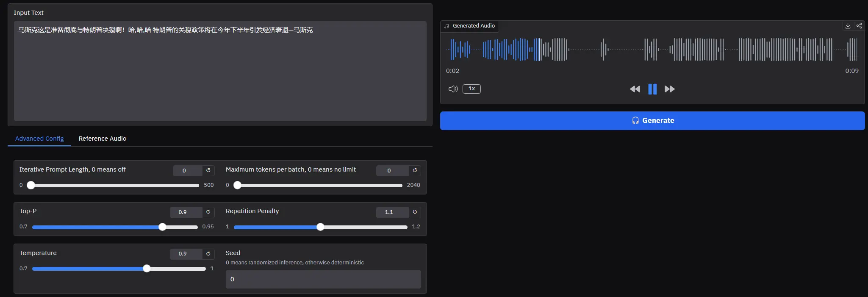Change the 1x playback speed
868x297 pixels.
tap(471, 89)
